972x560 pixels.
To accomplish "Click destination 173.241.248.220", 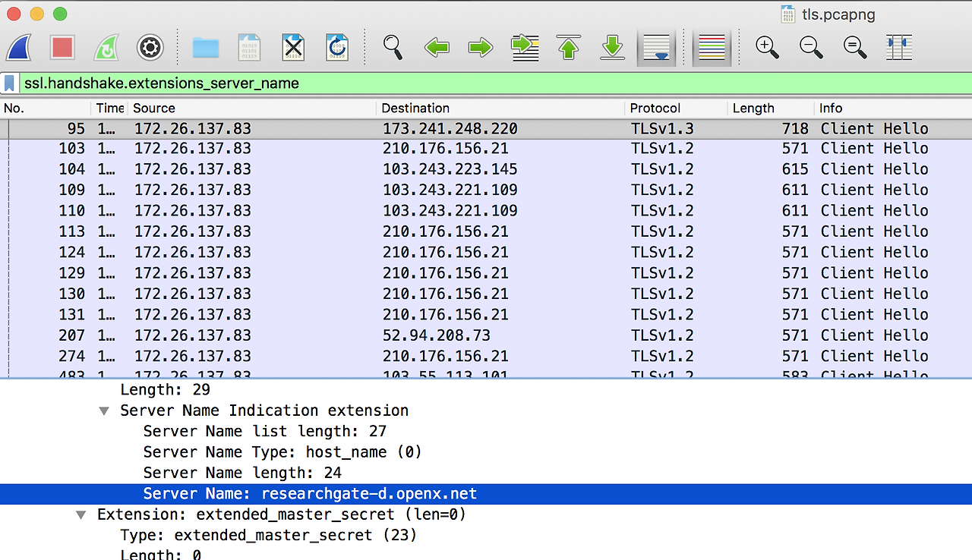I will point(450,128).
